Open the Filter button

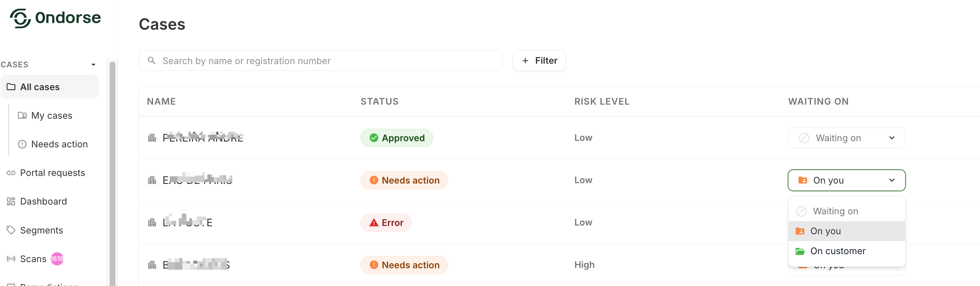(x=539, y=60)
